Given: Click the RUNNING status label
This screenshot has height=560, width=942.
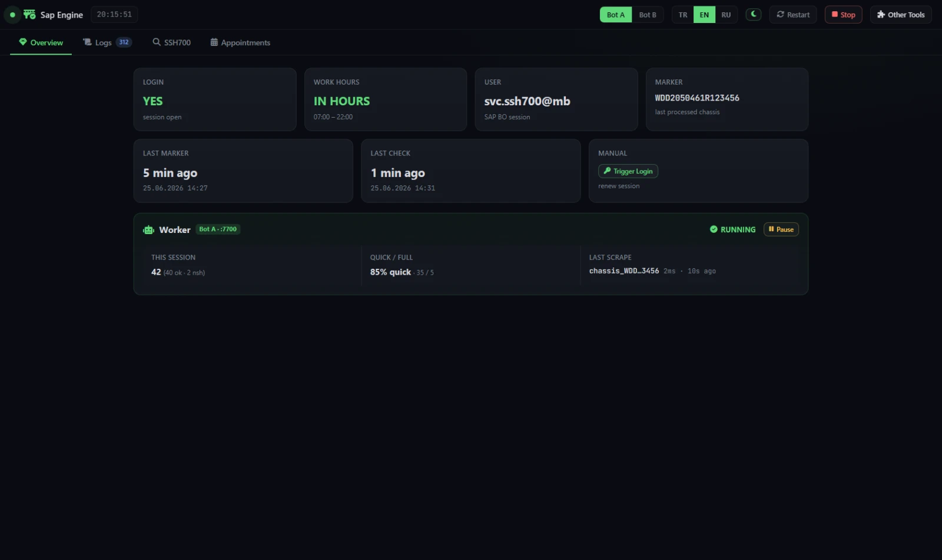Looking at the screenshot, I should click(738, 229).
